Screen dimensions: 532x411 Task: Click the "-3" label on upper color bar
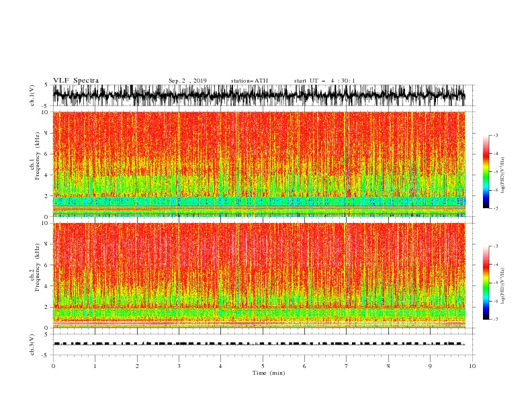point(495,135)
